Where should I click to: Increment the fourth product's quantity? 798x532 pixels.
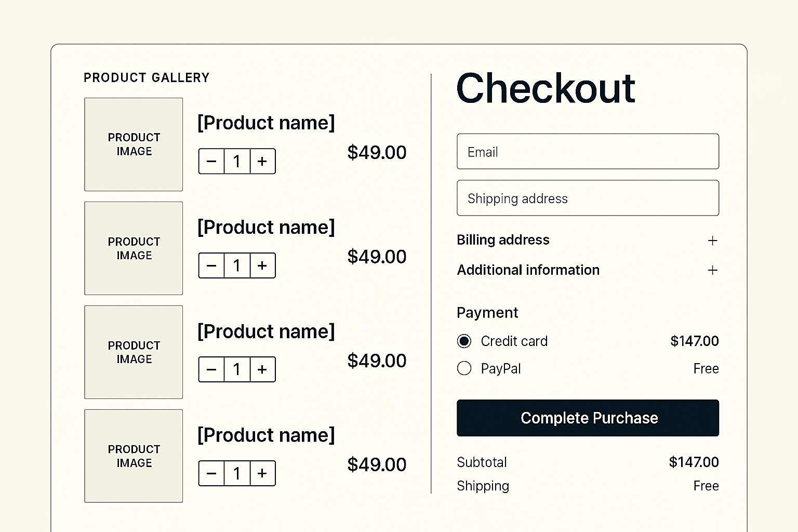pyautogui.click(x=262, y=473)
